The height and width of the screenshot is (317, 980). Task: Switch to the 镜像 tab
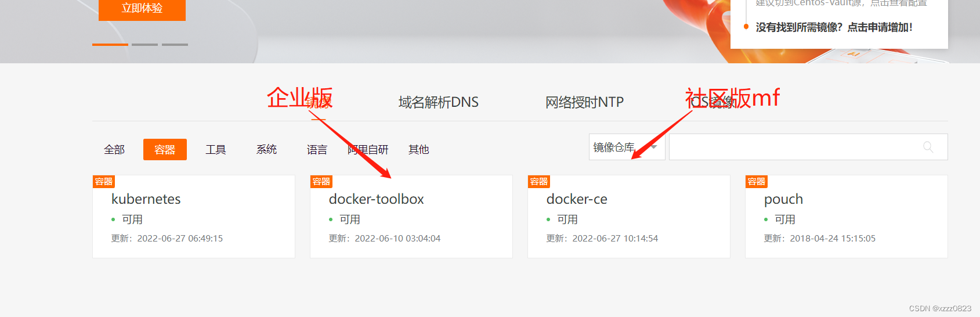tap(319, 103)
